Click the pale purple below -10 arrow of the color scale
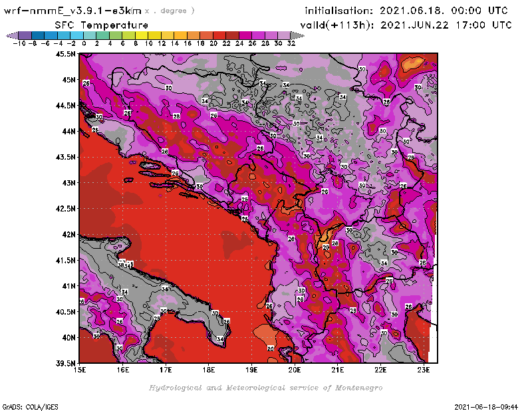The height and width of the screenshot is (411, 532). coord(13,36)
